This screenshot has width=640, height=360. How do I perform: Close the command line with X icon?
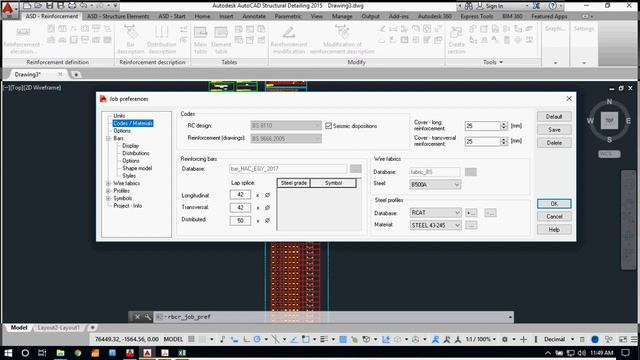[x=138, y=317]
